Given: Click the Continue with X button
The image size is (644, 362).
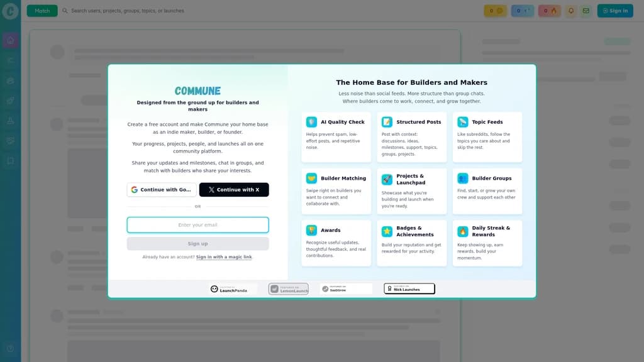Looking at the screenshot, I should pos(234,190).
